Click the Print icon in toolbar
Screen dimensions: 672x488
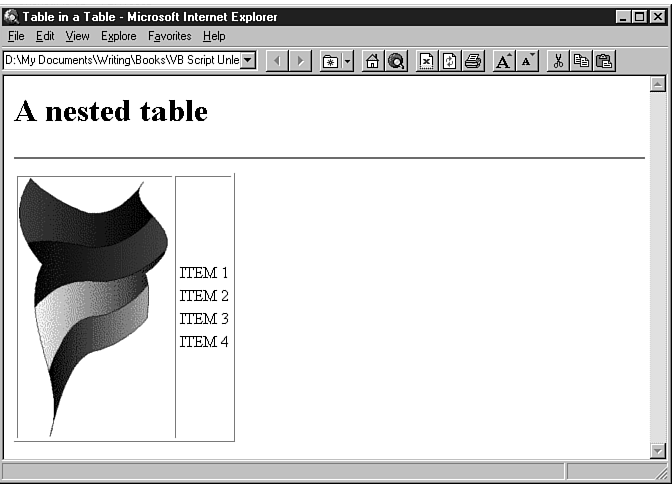click(x=473, y=61)
